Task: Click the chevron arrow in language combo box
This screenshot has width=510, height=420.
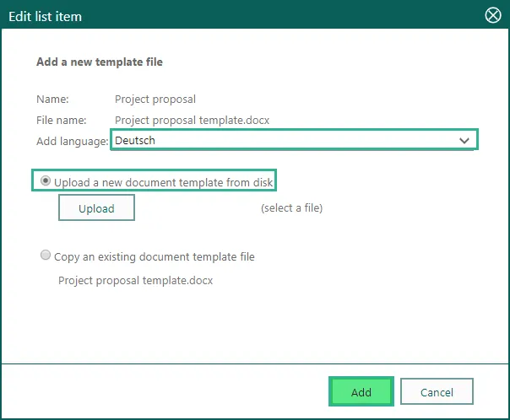Action: [464, 140]
